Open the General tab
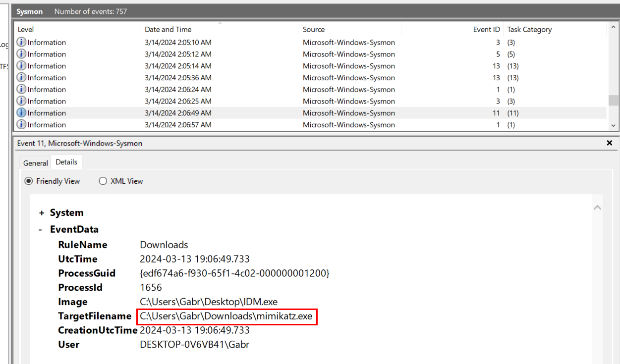Viewport: 620px width, 364px height. pos(36,163)
